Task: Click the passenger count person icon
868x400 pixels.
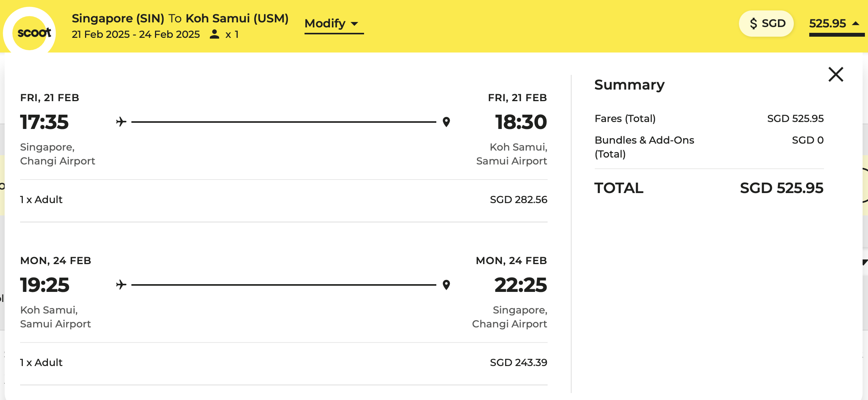Action: pyautogui.click(x=214, y=34)
